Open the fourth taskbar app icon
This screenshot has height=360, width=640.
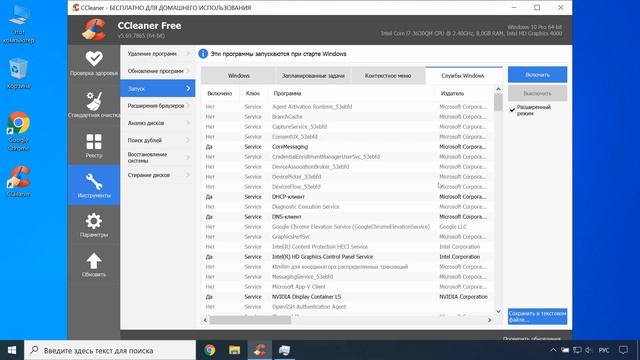point(284,350)
